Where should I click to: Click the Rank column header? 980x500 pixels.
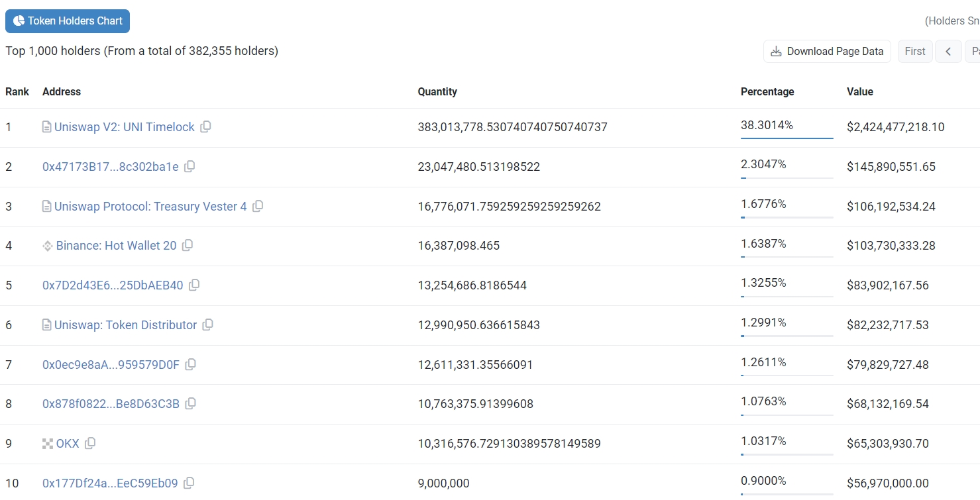point(17,91)
